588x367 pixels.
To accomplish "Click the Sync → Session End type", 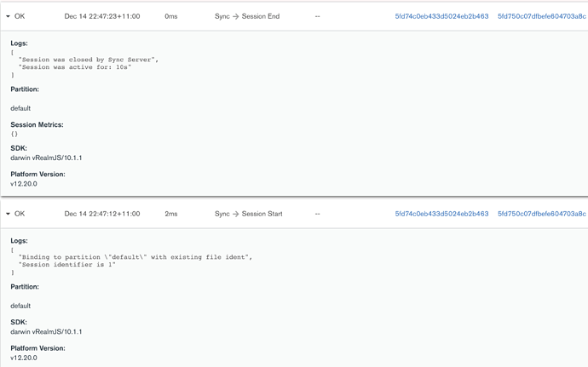I will (247, 16).
